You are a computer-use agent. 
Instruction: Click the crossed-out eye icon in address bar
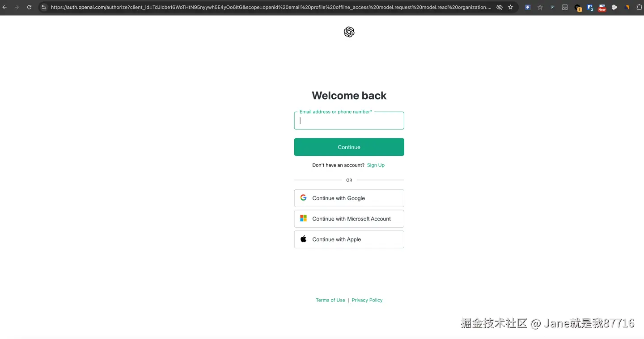point(500,7)
